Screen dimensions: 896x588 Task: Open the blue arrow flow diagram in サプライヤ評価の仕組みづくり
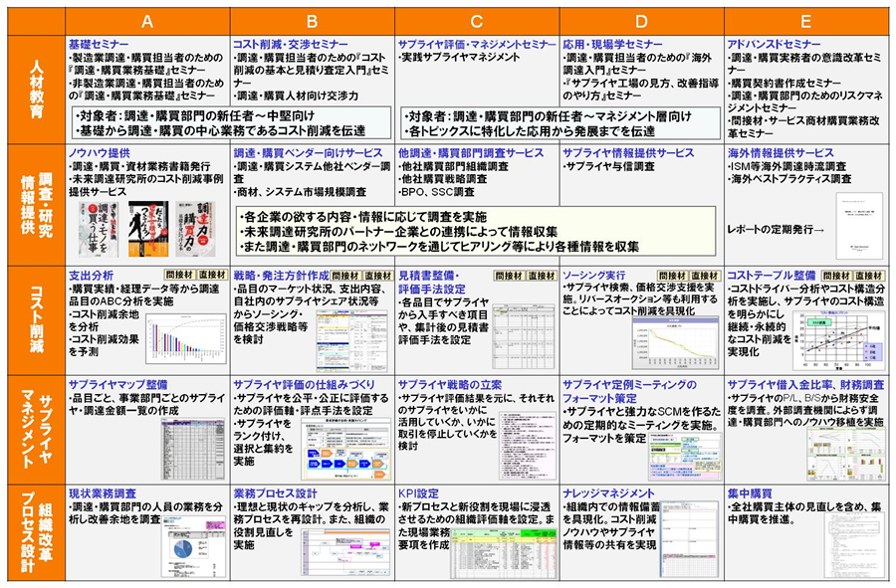pos(346,449)
